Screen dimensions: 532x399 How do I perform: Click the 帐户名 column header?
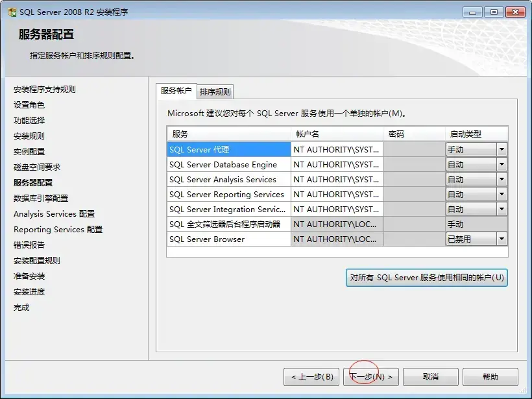[x=337, y=134]
